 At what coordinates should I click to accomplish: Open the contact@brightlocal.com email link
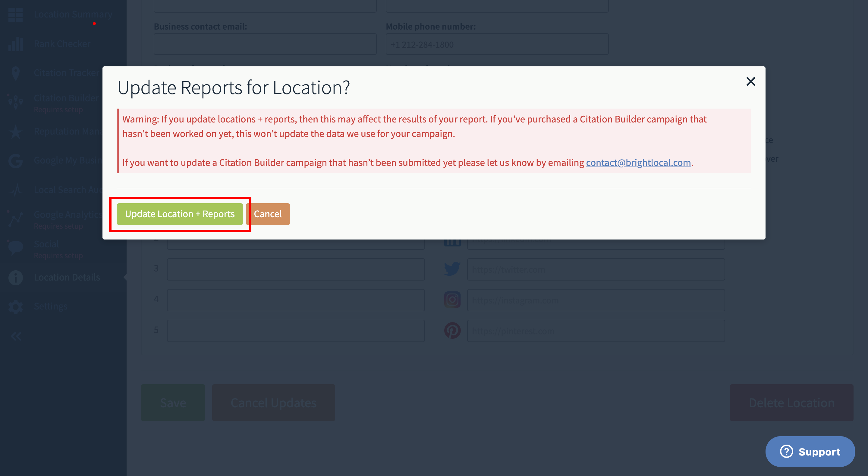[x=638, y=162]
